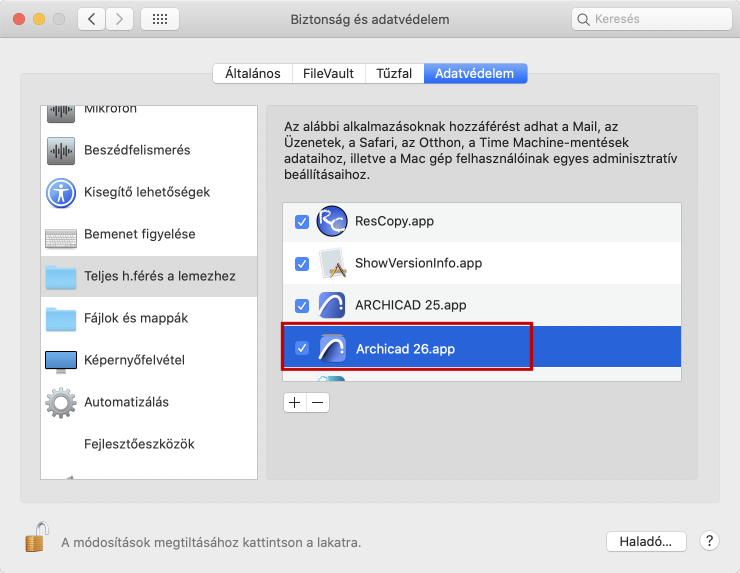740x573 pixels.
Task: Click the Képernyőfelvétel monitor icon
Action: [x=61, y=362]
